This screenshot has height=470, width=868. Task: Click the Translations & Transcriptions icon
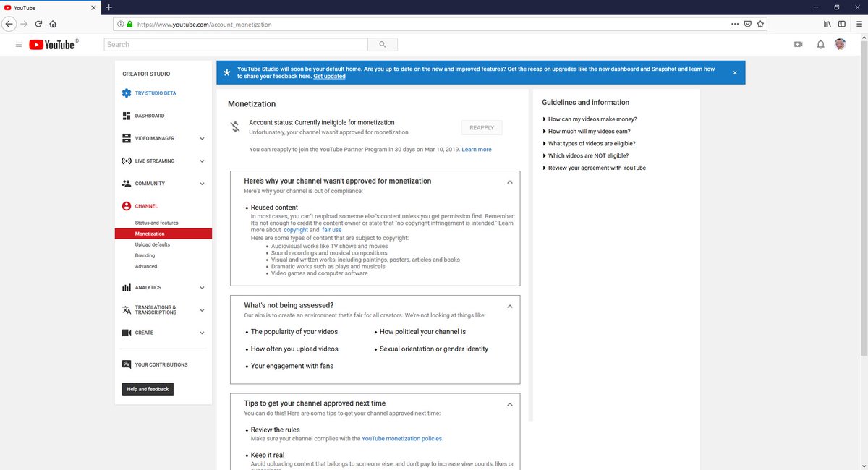coord(127,309)
